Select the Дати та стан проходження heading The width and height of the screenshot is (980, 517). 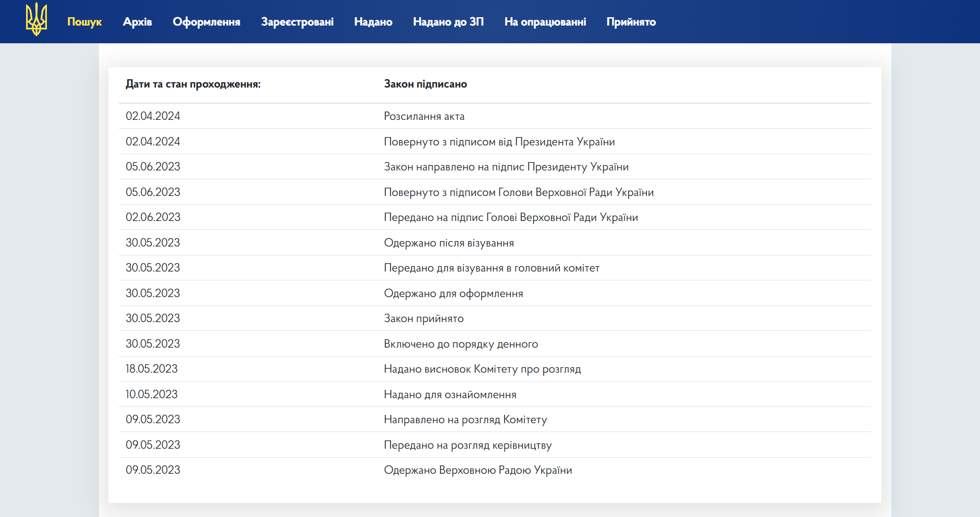point(193,84)
